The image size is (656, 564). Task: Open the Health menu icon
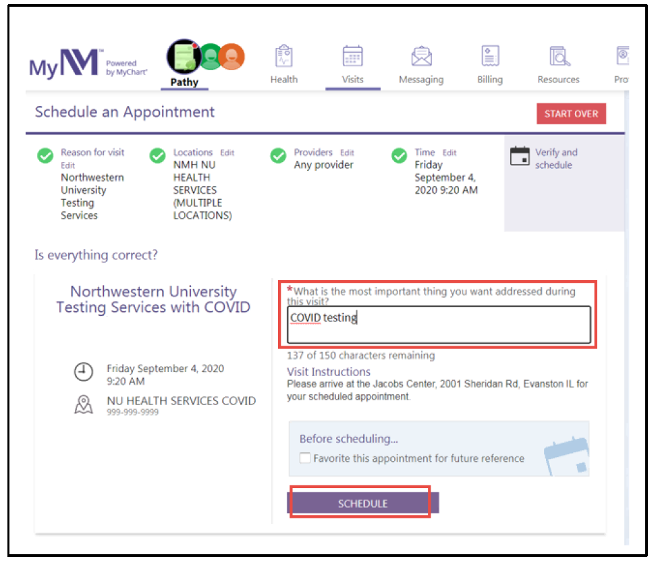pyautogui.click(x=284, y=56)
